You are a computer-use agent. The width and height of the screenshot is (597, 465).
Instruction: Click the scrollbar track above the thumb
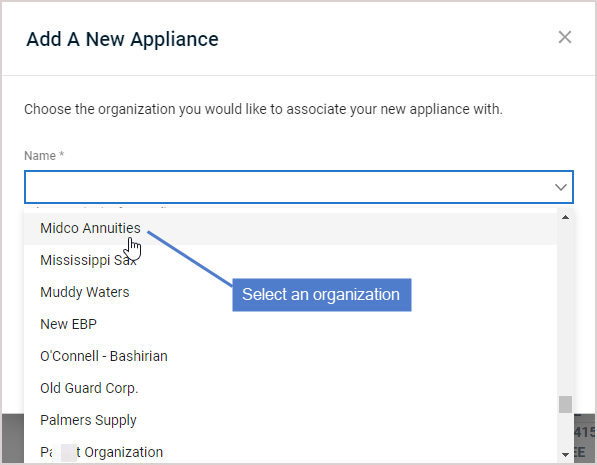click(x=565, y=308)
